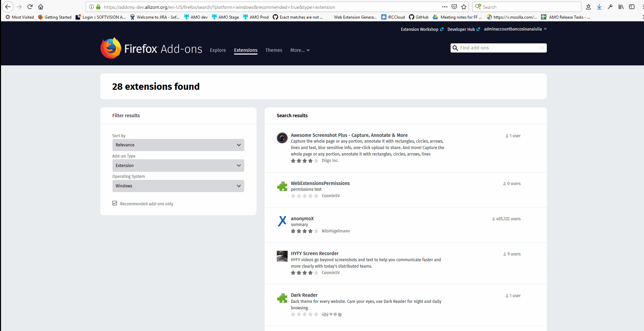The width and height of the screenshot is (644, 331).
Task: Click the Save to Pocket icon
Action: coord(454,7)
